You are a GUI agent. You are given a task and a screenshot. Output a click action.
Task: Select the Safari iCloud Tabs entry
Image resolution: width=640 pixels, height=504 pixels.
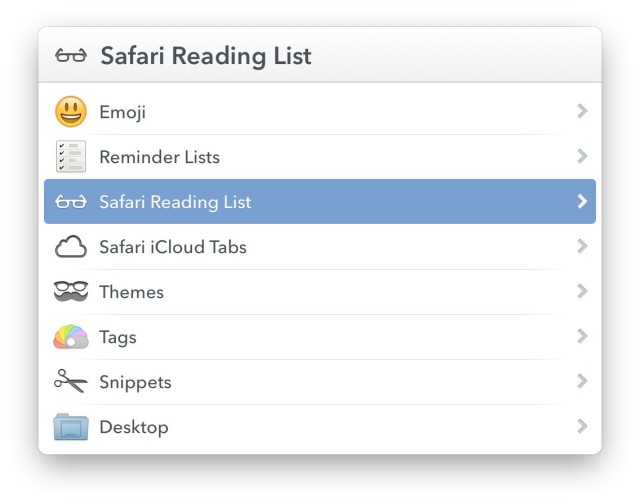pyautogui.click(x=173, y=247)
